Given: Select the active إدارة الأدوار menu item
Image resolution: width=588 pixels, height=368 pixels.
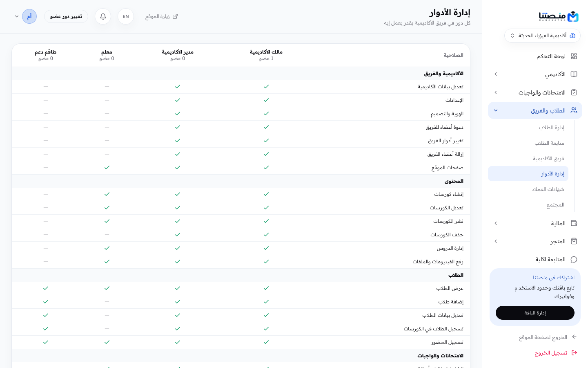Looking at the screenshot, I should (x=528, y=174).
